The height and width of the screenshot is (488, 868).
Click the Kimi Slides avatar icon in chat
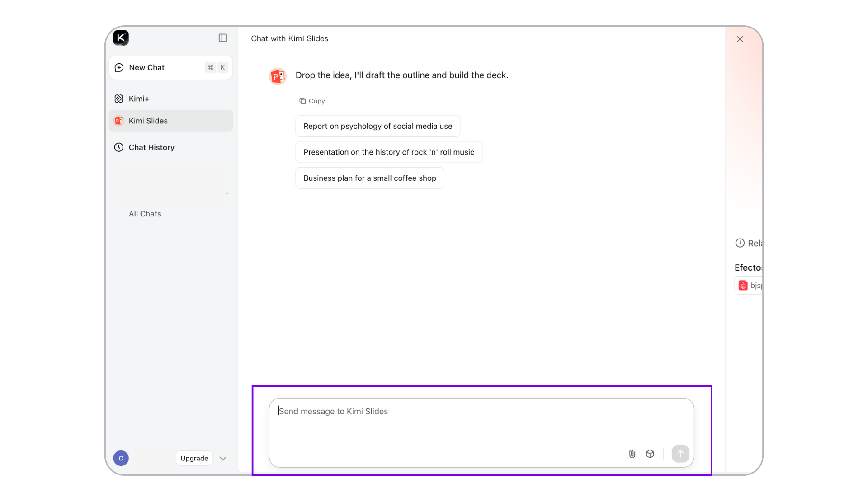[x=278, y=76]
